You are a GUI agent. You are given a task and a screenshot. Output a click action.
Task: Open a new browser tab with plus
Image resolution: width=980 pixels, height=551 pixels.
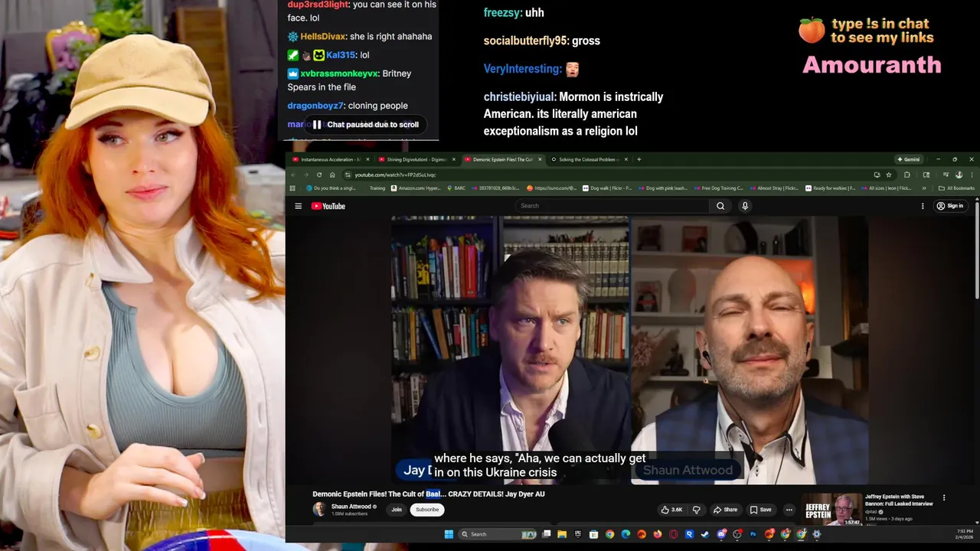click(639, 159)
